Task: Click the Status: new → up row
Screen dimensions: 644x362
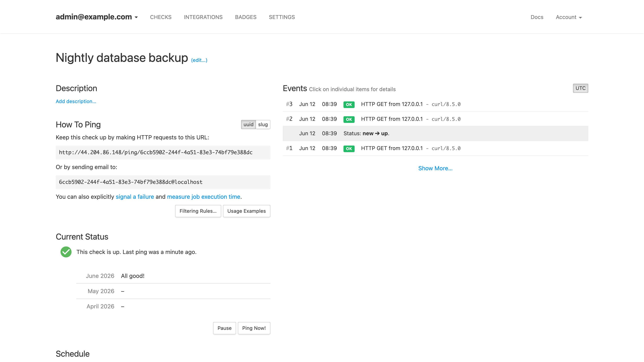Action: coord(435,134)
